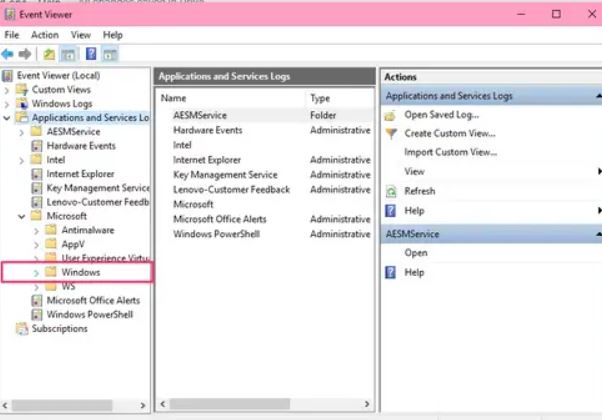602x420 pixels.
Task: Select User Experience Virtu... folder in tree
Action: pyautogui.click(x=105, y=258)
